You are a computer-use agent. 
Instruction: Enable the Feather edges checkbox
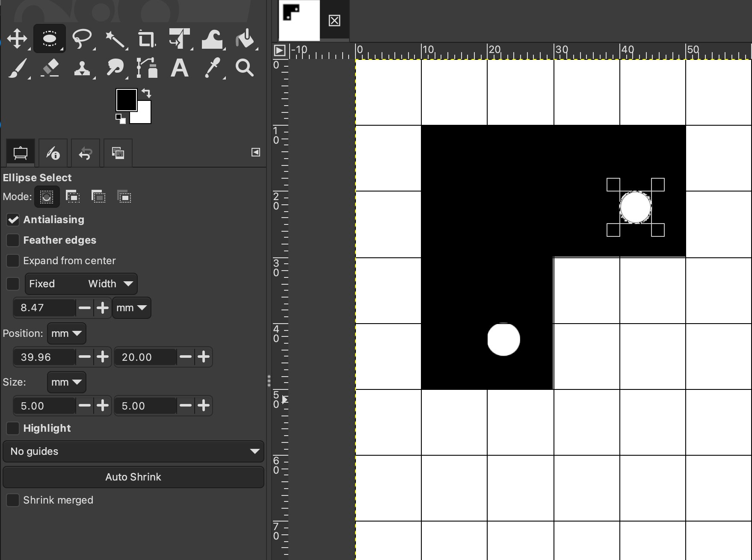click(x=13, y=240)
